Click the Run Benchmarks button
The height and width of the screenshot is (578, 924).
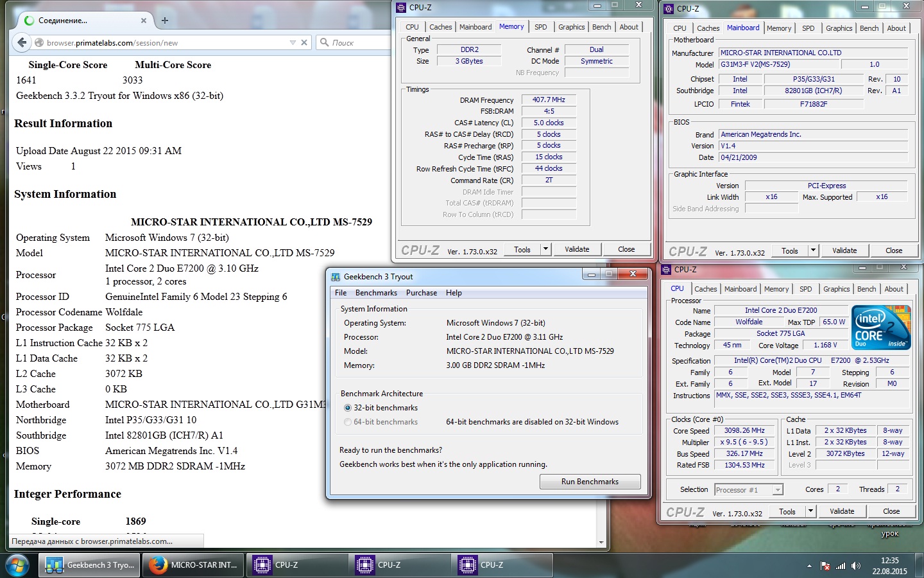tap(590, 482)
